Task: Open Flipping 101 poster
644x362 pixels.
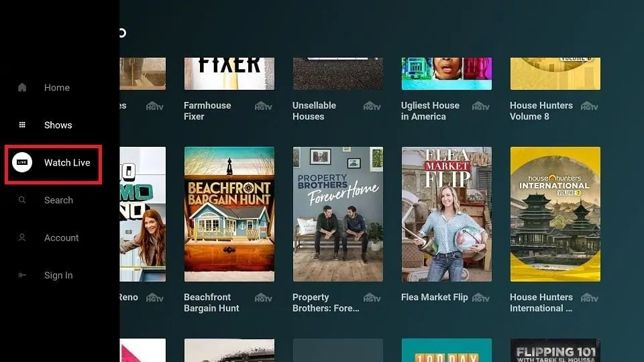Action: (555, 350)
